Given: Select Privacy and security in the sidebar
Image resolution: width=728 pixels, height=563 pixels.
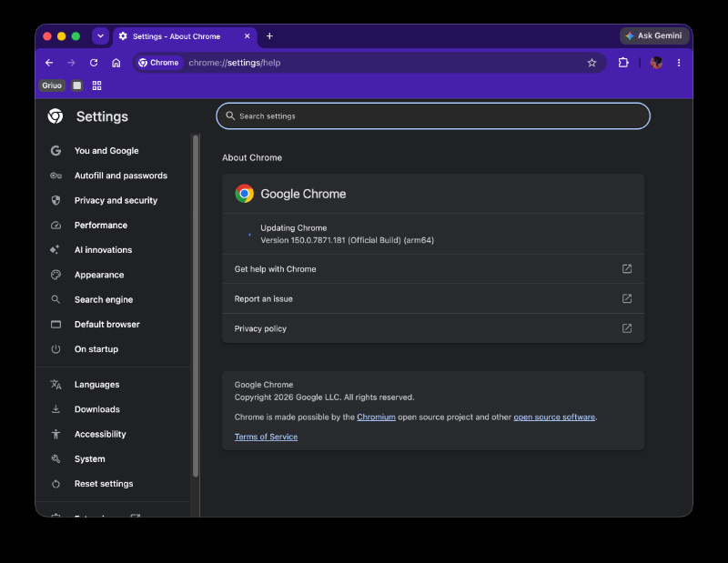Looking at the screenshot, I should (x=116, y=200).
